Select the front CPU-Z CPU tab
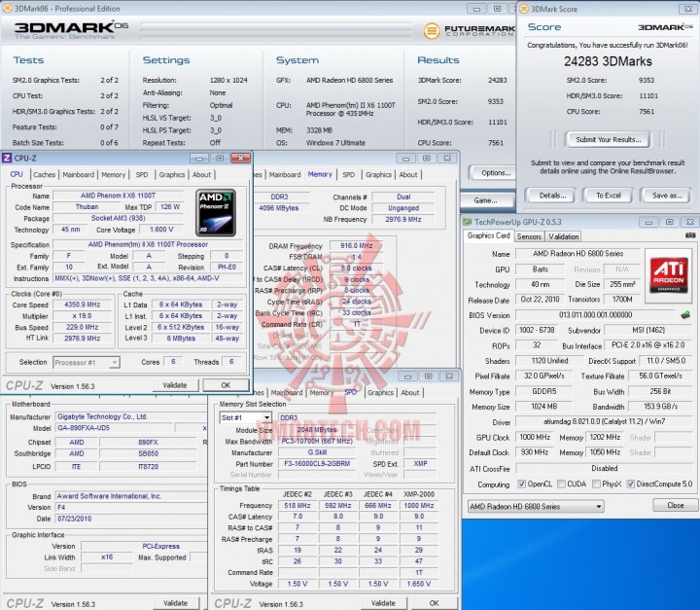 coord(17,174)
